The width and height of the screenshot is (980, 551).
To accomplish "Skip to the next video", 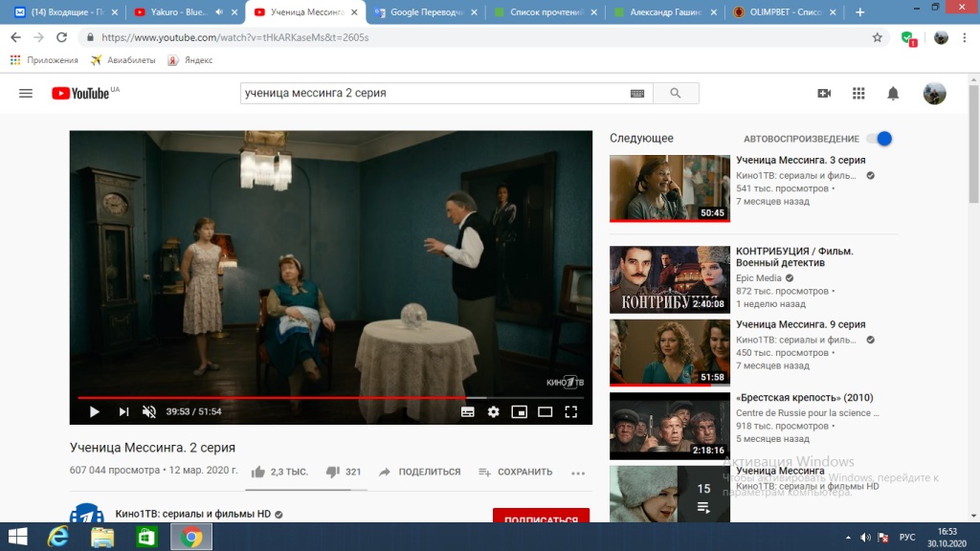I will pos(123,411).
